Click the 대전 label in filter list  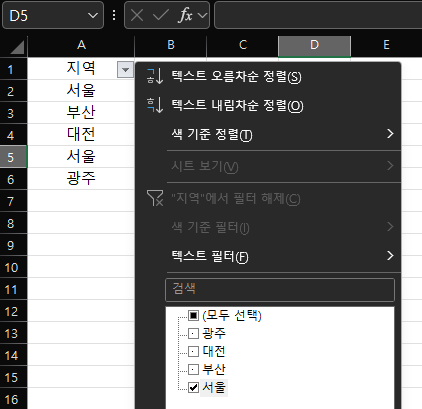[x=214, y=351]
